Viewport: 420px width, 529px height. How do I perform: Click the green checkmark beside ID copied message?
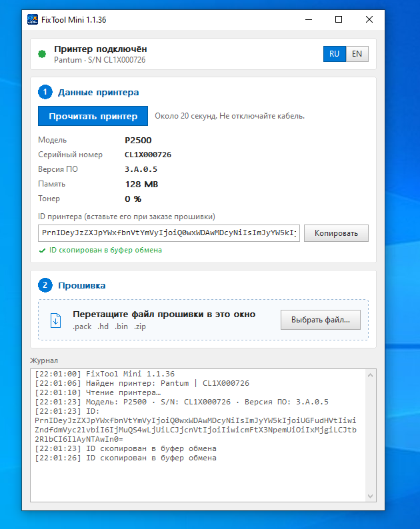[42, 251]
